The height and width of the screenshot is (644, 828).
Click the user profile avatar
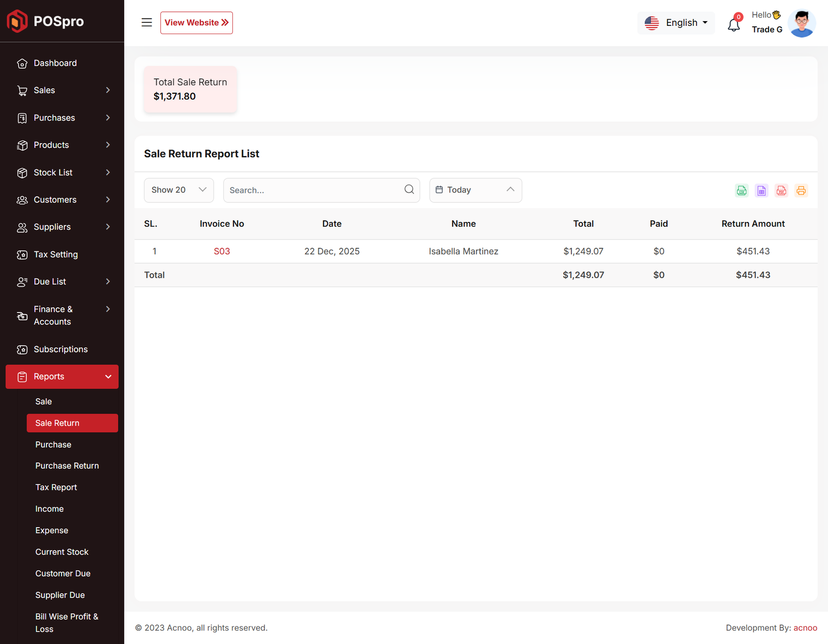(x=801, y=23)
